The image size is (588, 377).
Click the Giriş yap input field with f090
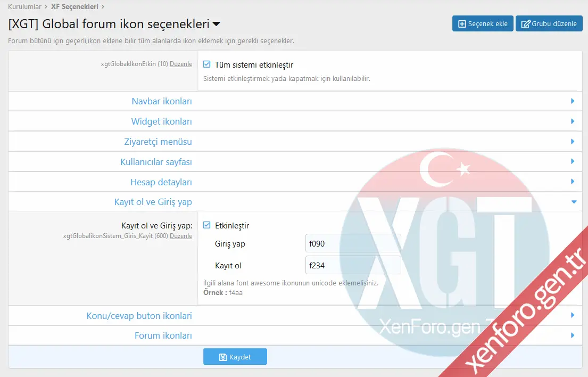tap(353, 243)
